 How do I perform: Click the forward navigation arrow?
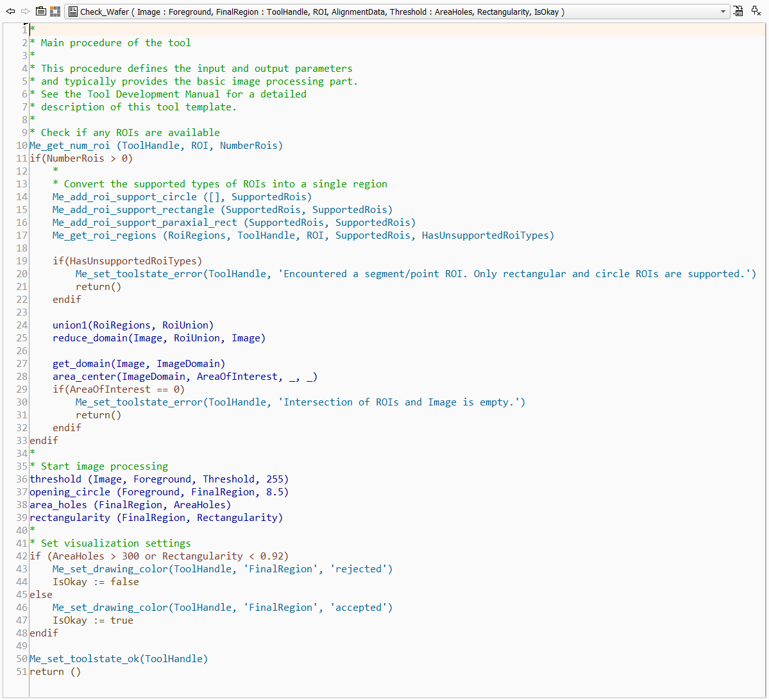[x=25, y=12]
